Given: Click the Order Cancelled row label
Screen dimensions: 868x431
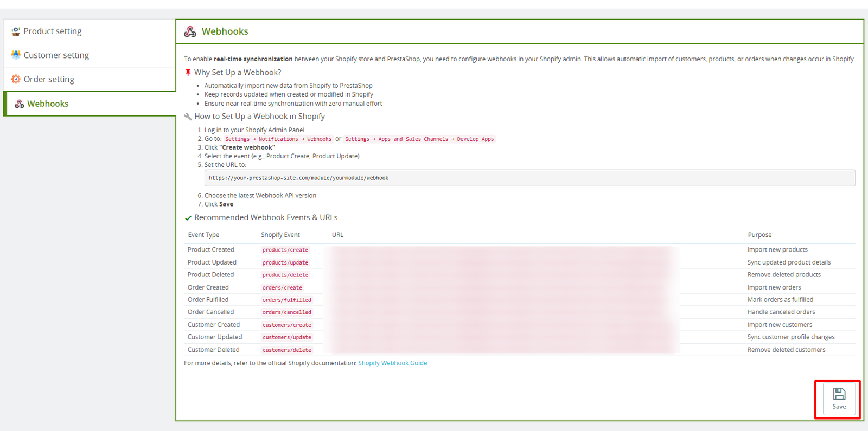Looking at the screenshot, I should (x=211, y=312).
